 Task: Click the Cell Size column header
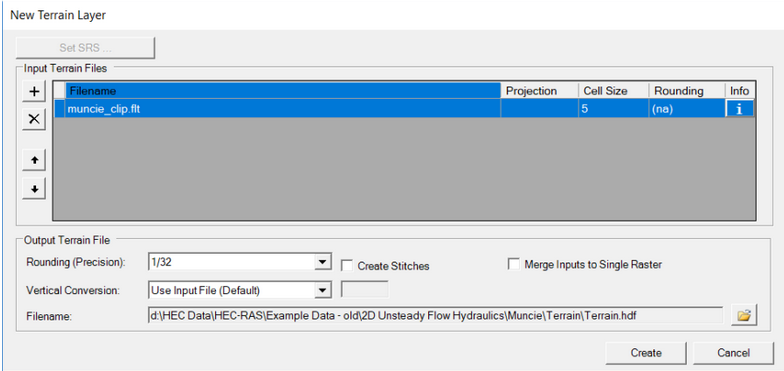click(614, 90)
